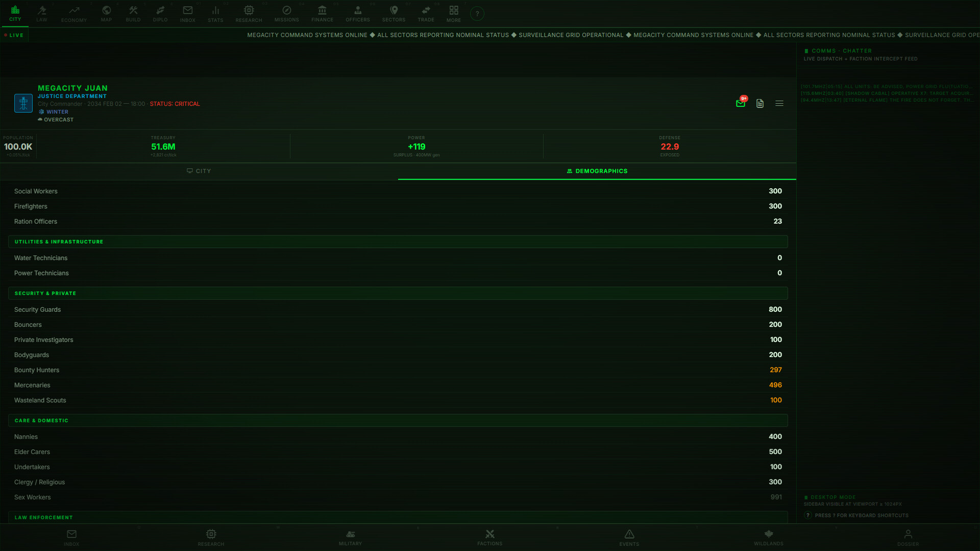Select the Mercenaries row
980x551 pixels.
click(x=398, y=385)
